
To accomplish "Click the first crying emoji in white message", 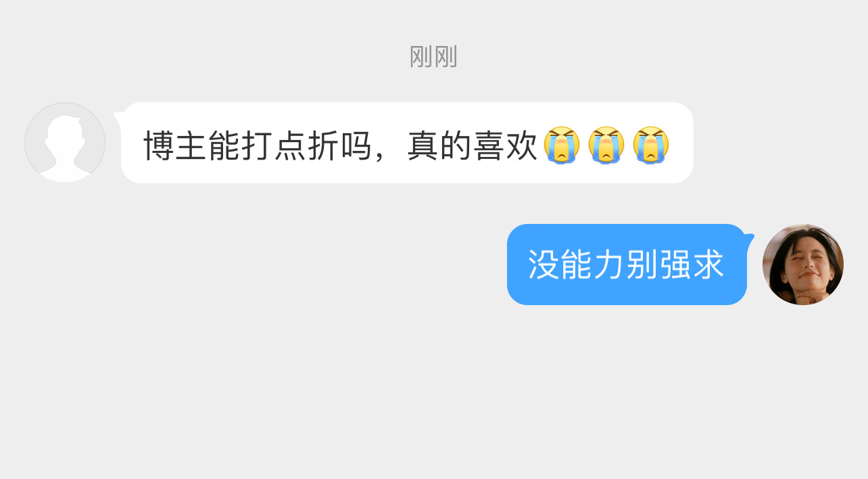I will 562,145.
